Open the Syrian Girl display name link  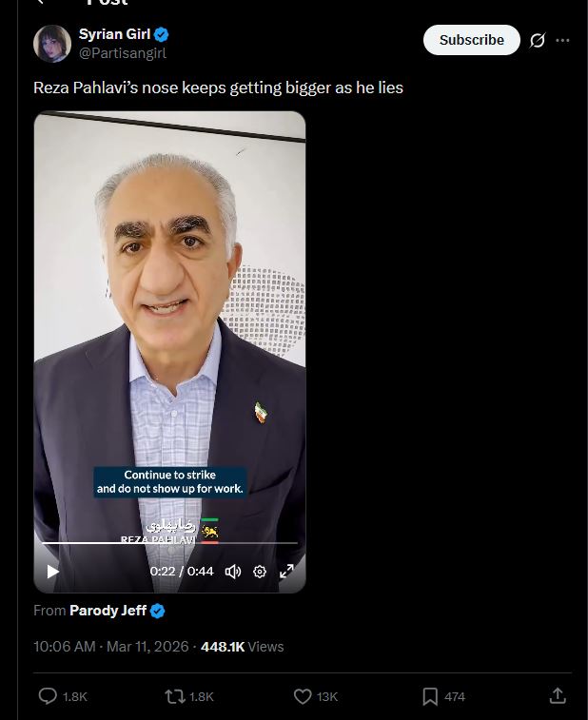click(x=114, y=34)
